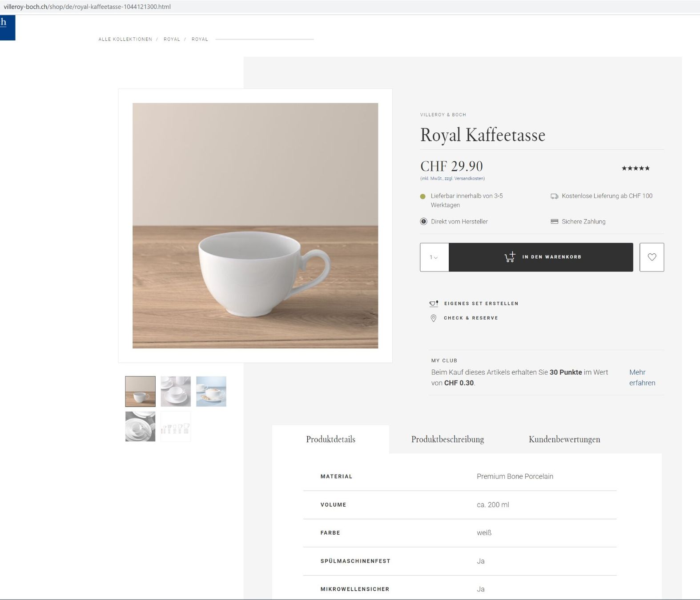Click the Direkt vom Hersteller badge icon

pos(423,221)
